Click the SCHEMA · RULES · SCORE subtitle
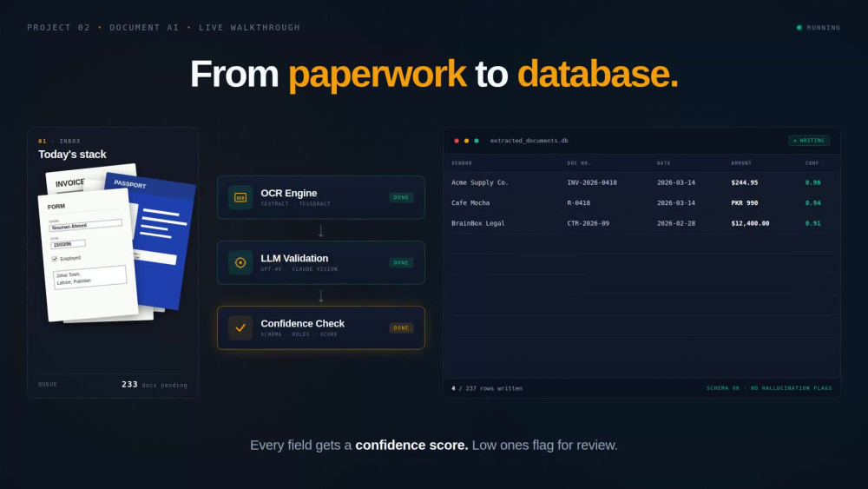The height and width of the screenshot is (489, 868). click(299, 334)
